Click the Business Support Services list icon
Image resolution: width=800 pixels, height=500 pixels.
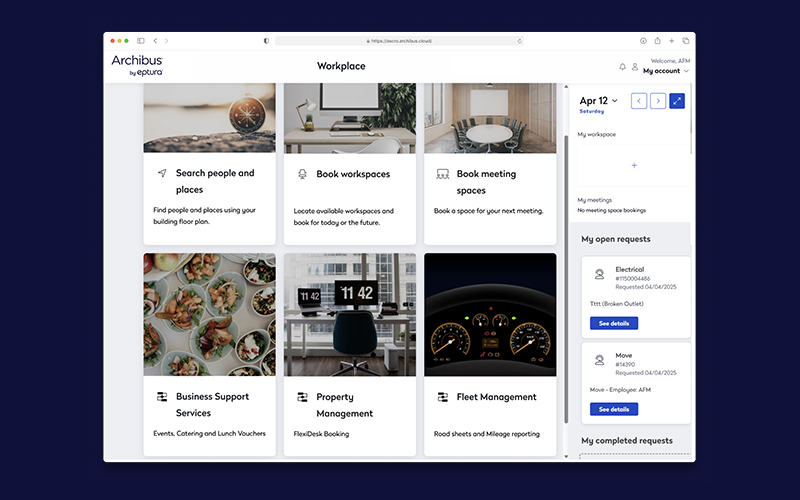click(162, 396)
